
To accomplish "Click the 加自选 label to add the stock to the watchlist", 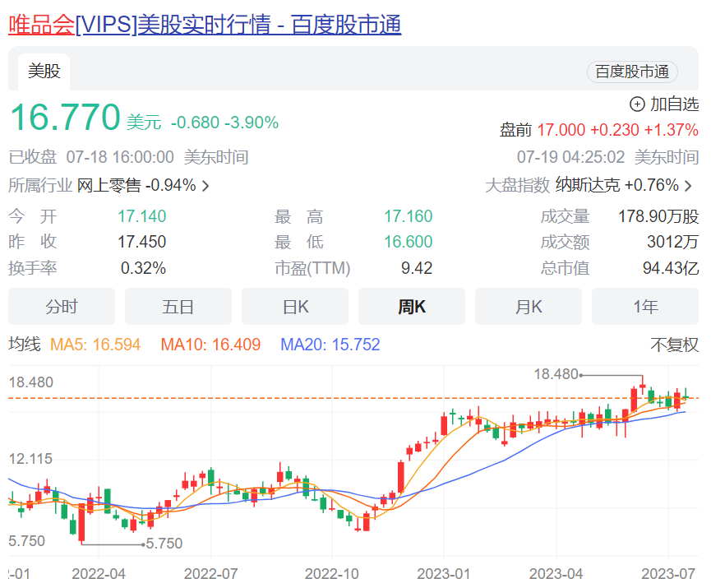I will (x=674, y=104).
